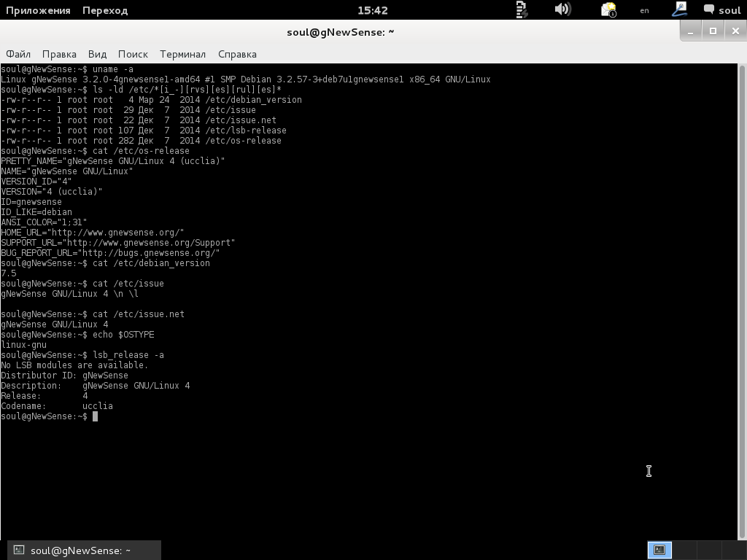Image resolution: width=747 pixels, height=560 pixels.
Task: Click the terminal prompt cursor line
Action: [x=50, y=416]
